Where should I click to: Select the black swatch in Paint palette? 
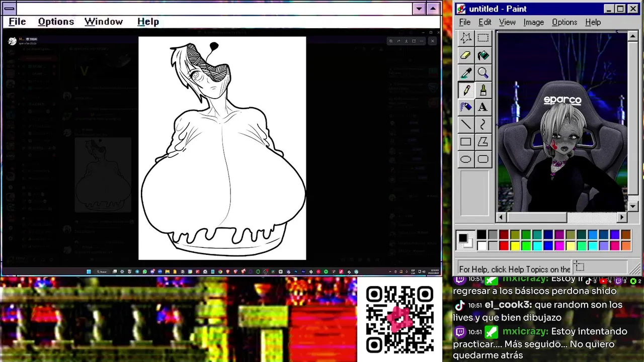pyautogui.click(x=481, y=235)
